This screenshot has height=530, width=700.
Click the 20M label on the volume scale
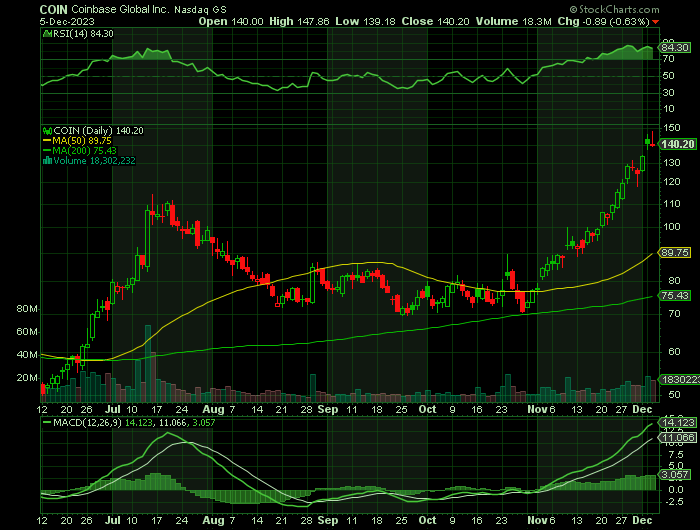(x=27, y=378)
